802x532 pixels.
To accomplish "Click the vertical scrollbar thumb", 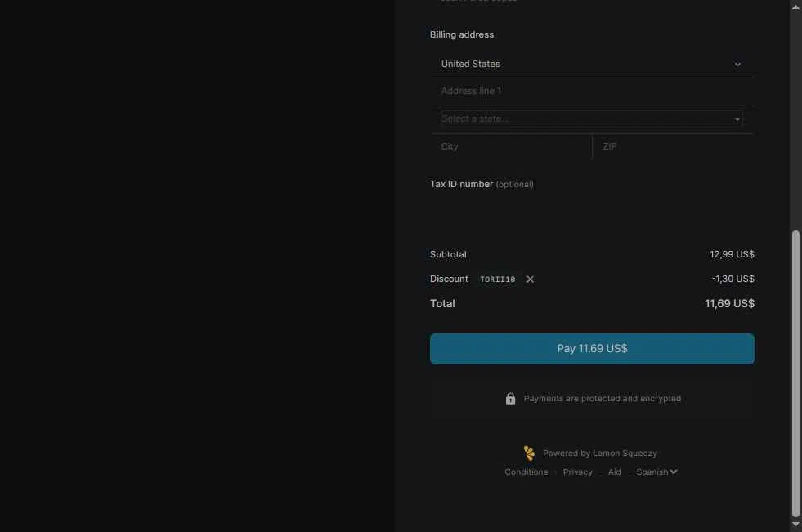I will pyautogui.click(x=795, y=373).
